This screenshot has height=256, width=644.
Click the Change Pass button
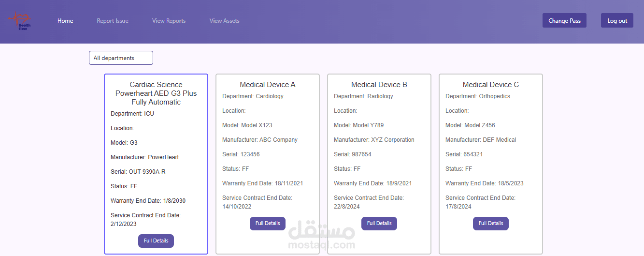click(564, 21)
